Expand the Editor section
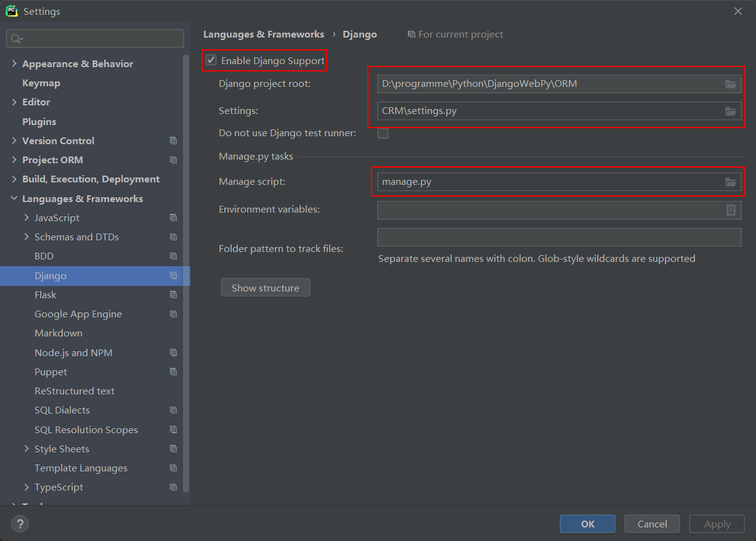This screenshot has height=541, width=756. click(14, 102)
